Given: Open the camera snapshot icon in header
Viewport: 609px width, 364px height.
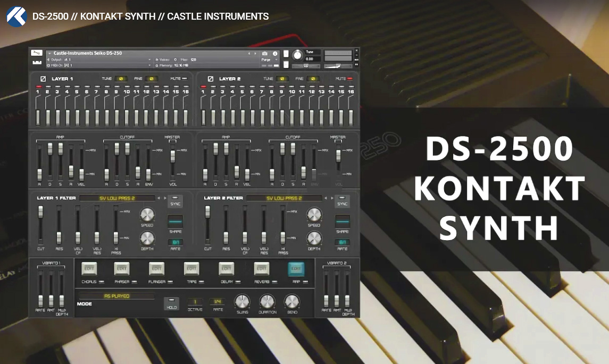Looking at the screenshot, I should [x=264, y=53].
